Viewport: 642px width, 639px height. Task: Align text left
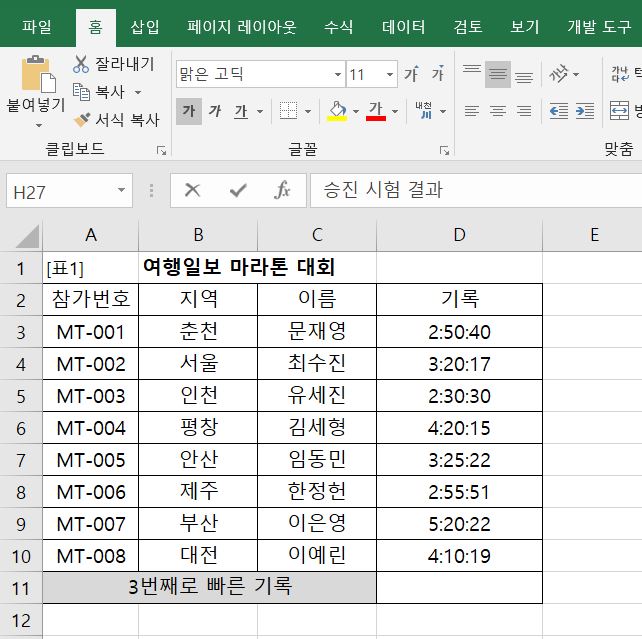click(x=472, y=111)
